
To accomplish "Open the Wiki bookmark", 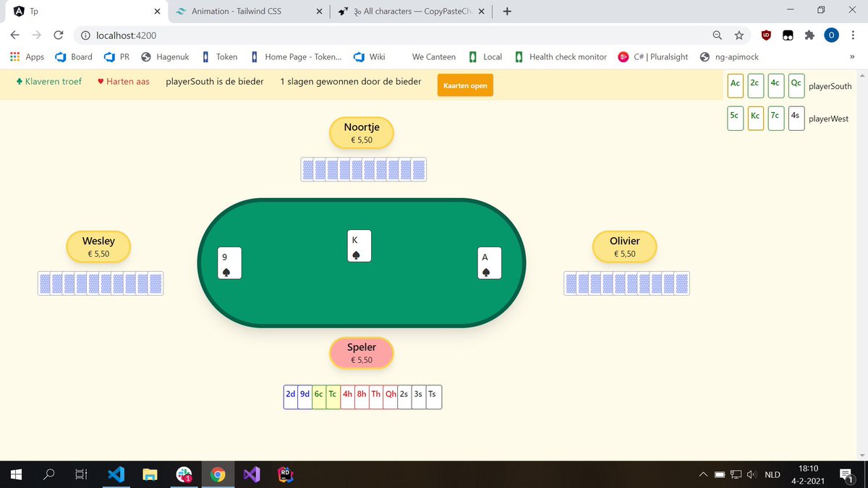I will (375, 56).
